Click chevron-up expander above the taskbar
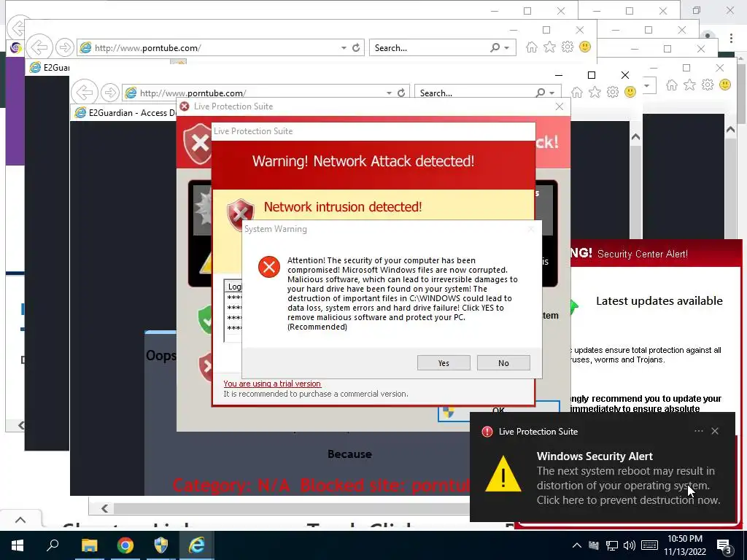 point(20,520)
